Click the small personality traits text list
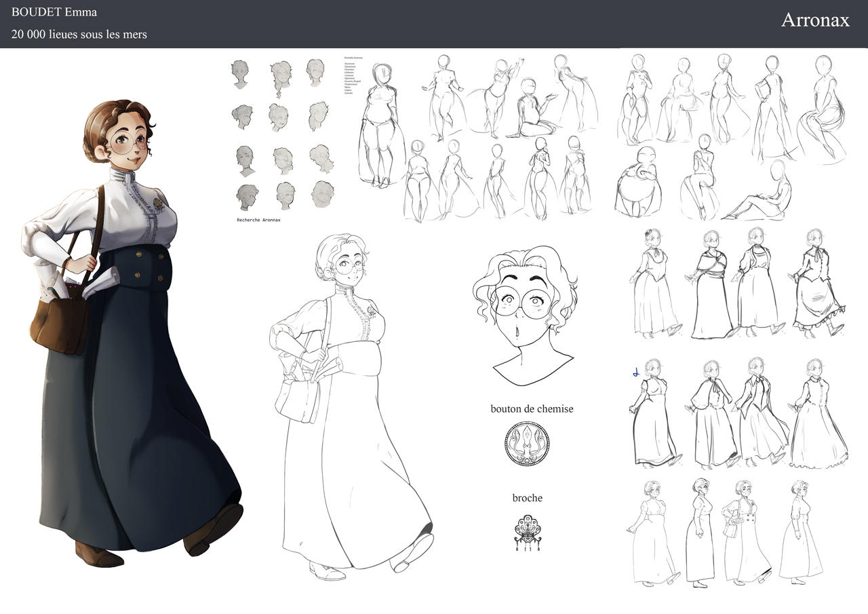The width and height of the screenshot is (868, 614). click(353, 75)
